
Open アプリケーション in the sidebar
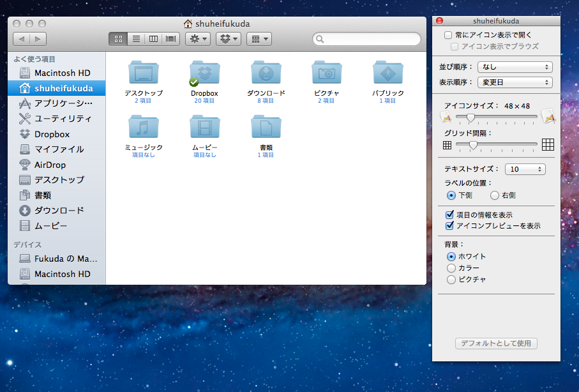57,103
